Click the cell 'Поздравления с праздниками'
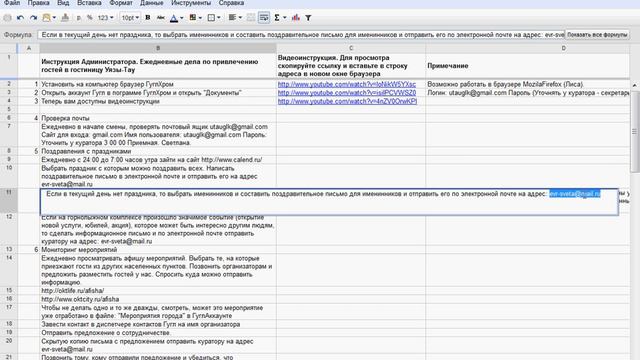Image resolution: width=640 pixels, height=360 pixels. click(158, 151)
